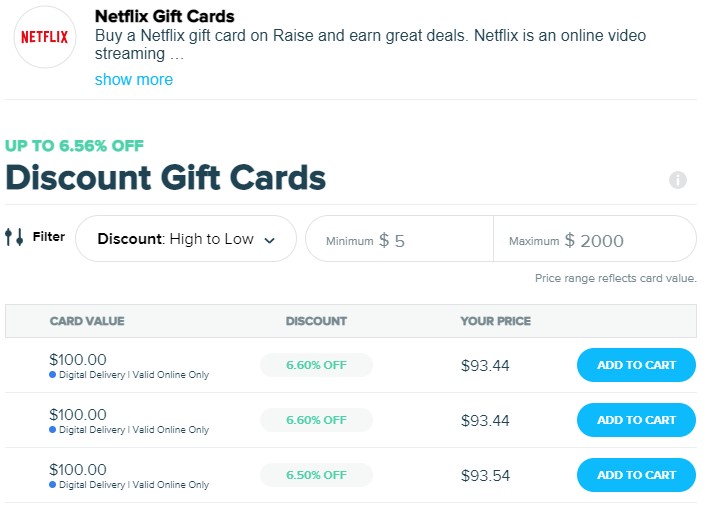Open the Discount: High to Low dropdown
The height and width of the screenshot is (511, 710).
pos(185,239)
